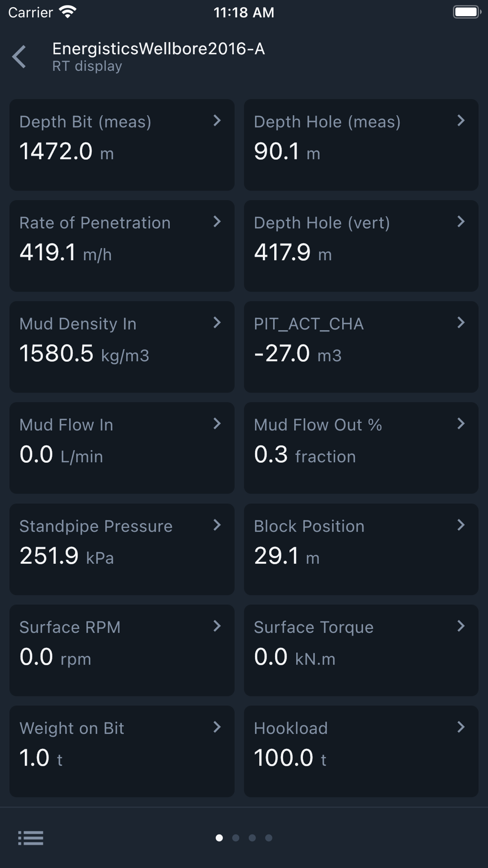Go to the second page dot

(236, 838)
